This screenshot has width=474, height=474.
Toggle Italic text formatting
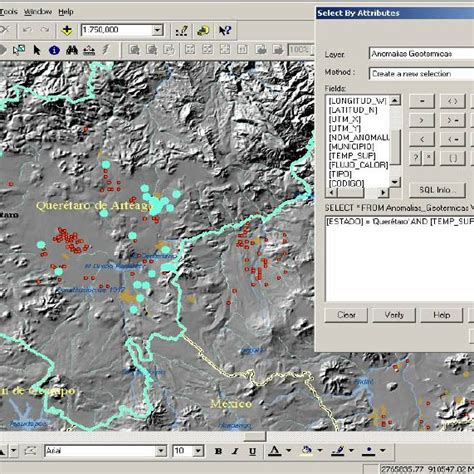coord(235,451)
